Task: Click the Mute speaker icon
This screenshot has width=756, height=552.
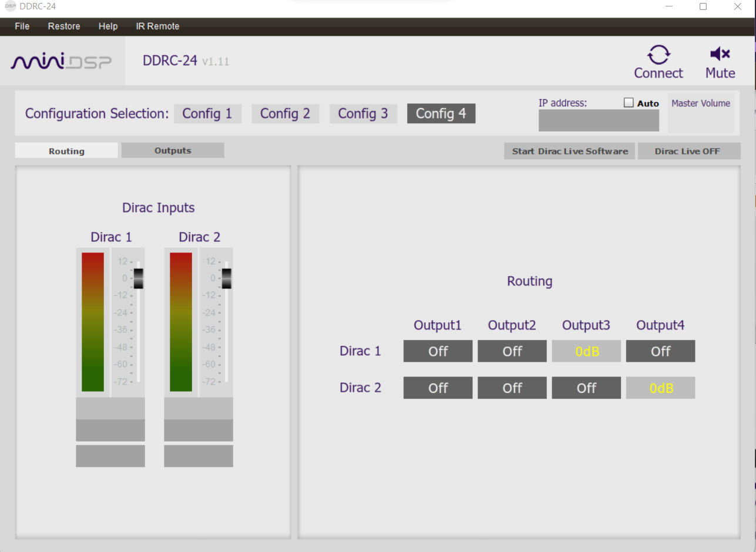Action: 720,54
